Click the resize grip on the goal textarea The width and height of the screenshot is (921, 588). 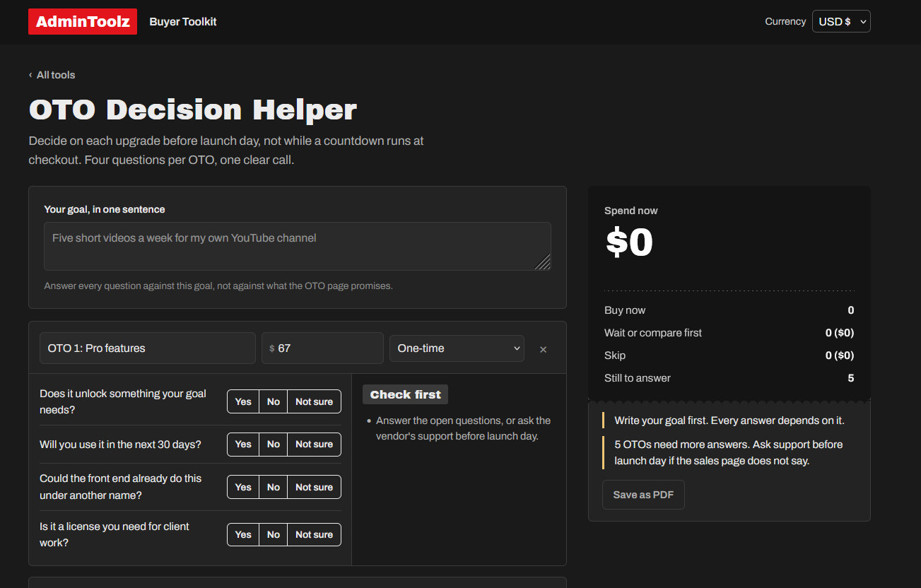click(x=543, y=262)
